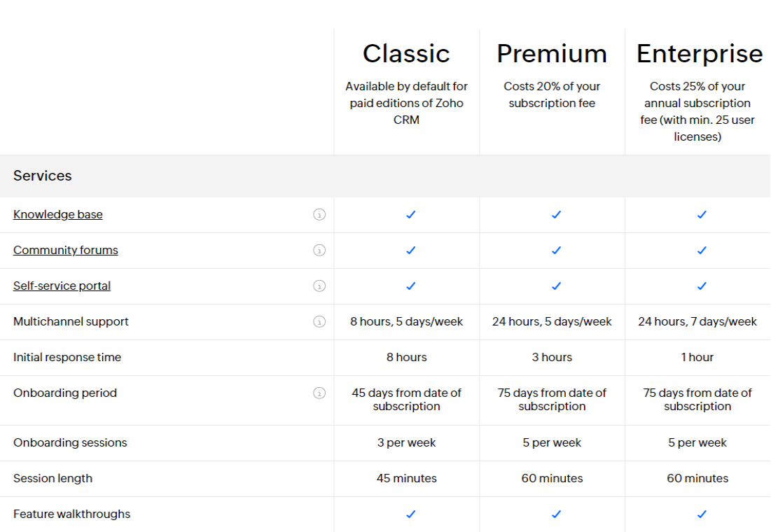This screenshot has height=532, width=771.
Task: Click info icon beside Knowledge base
Action: tap(319, 215)
